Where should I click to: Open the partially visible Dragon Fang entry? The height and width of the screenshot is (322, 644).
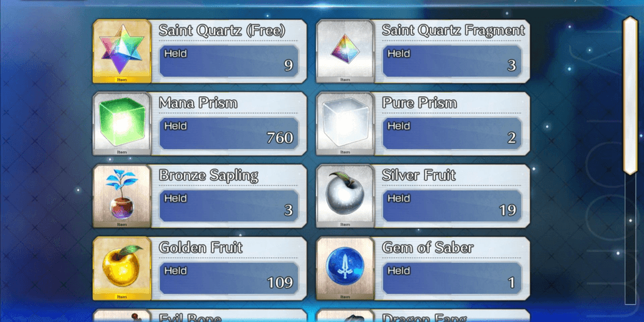tap(423, 316)
